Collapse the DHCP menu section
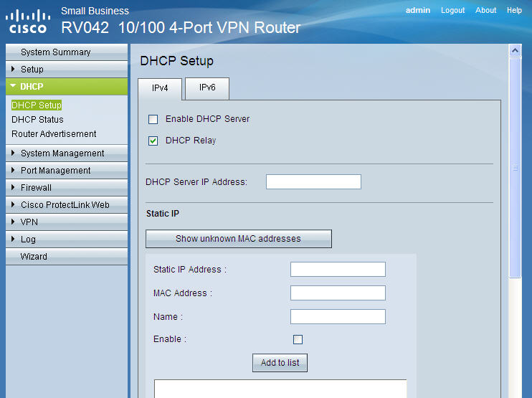 pyautogui.click(x=67, y=87)
